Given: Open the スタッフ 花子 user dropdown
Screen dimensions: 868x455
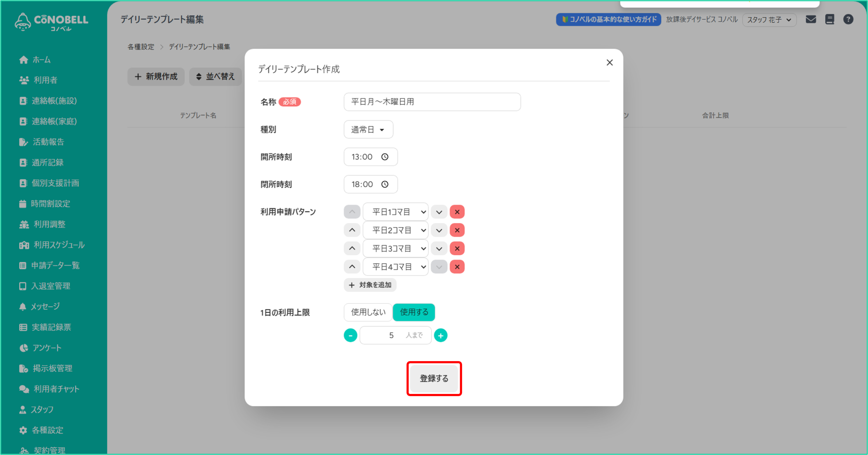Looking at the screenshot, I should pyautogui.click(x=769, y=20).
